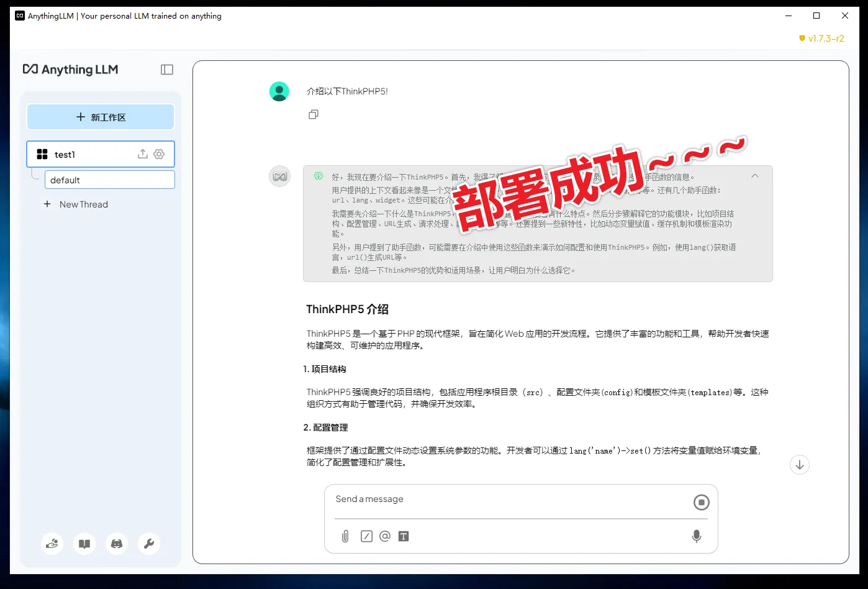
Task: Click the AnythingLLM app icon in the title bar
Action: click(20, 16)
